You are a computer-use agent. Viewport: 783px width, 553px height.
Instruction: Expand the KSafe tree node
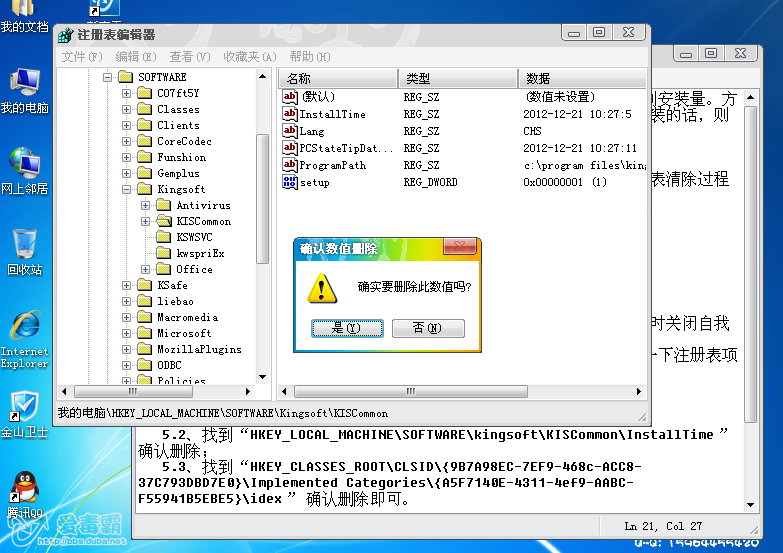click(126, 285)
